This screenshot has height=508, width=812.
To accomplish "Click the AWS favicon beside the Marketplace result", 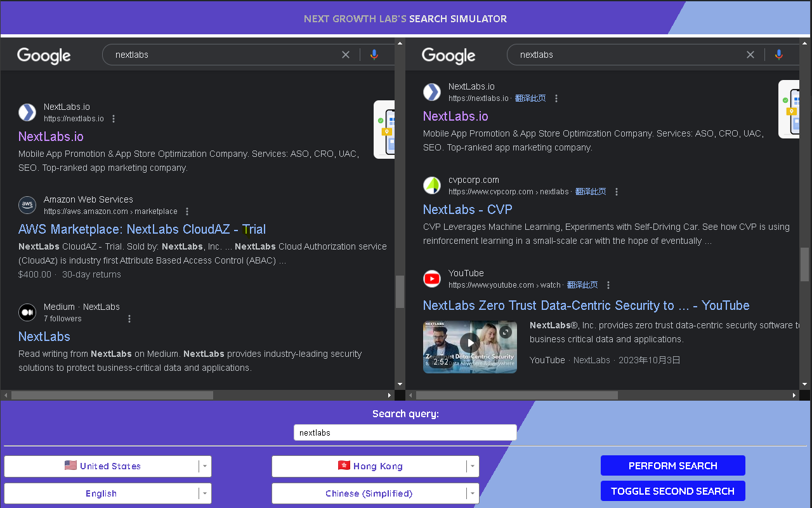I will pos(27,204).
